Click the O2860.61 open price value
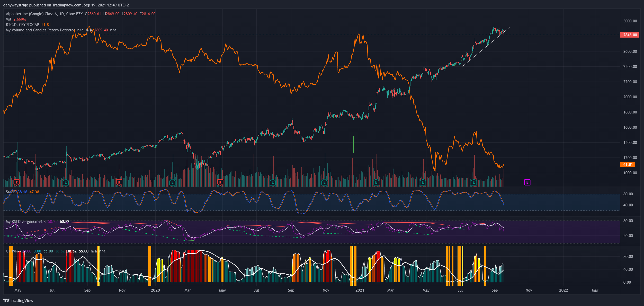This screenshot has width=644, height=306. pos(93,14)
